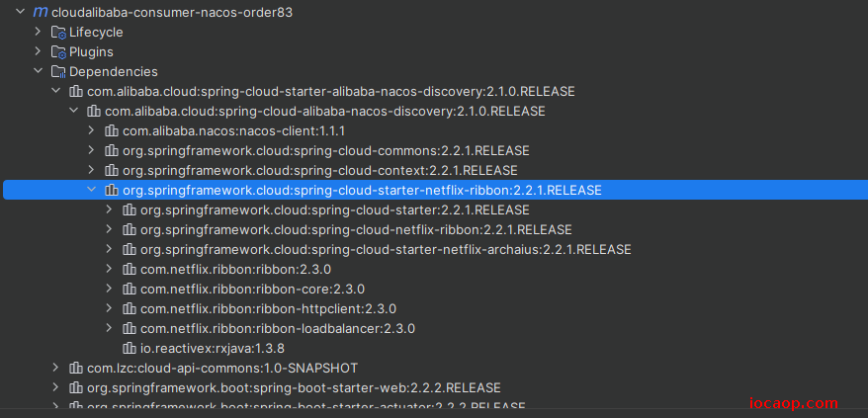
Task: Expand the Plugins node
Action: pos(38,51)
